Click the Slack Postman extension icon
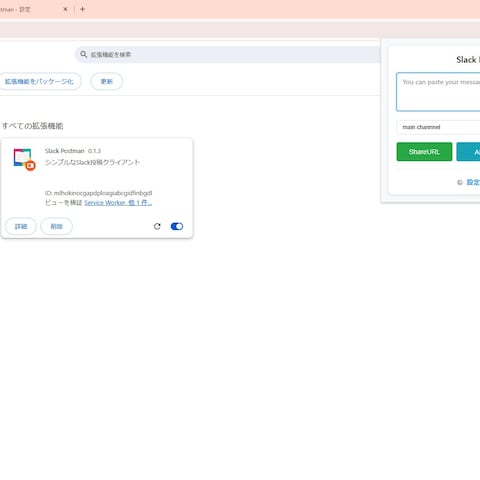The width and height of the screenshot is (480, 480). (24, 159)
